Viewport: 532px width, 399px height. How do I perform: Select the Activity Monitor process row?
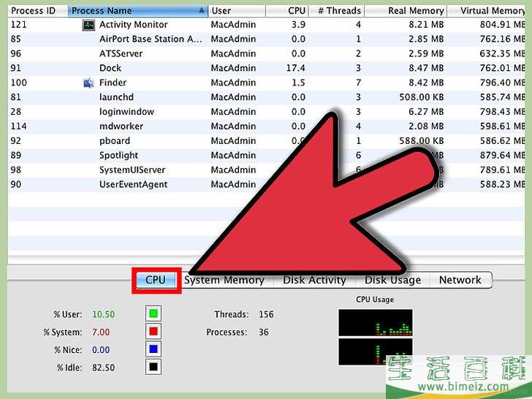tap(266, 25)
